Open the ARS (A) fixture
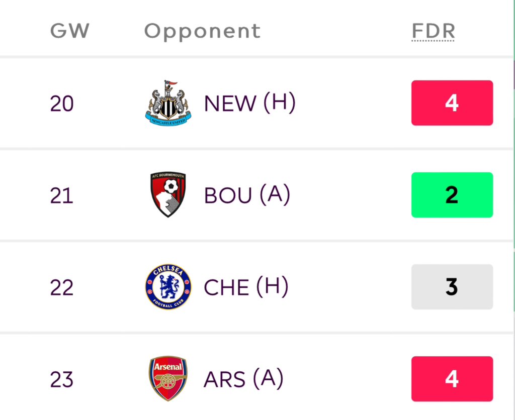 pyautogui.click(x=243, y=379)
